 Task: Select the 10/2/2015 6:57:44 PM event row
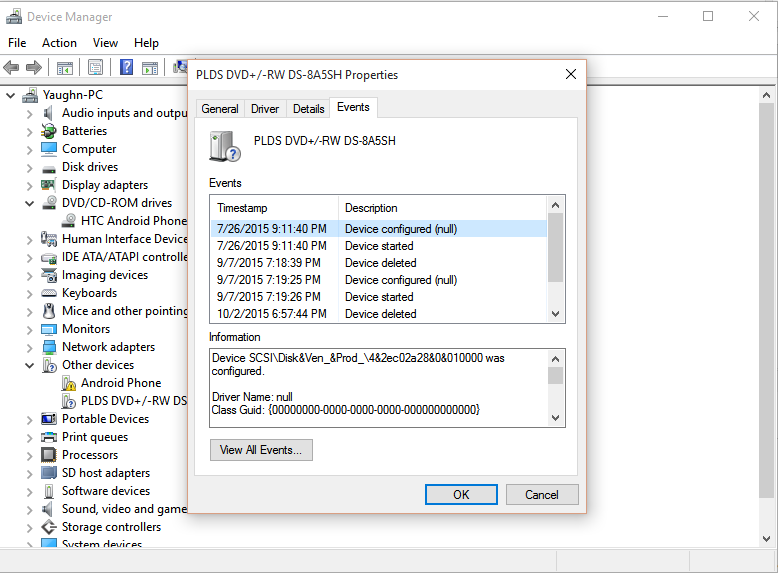pos(379,314)
